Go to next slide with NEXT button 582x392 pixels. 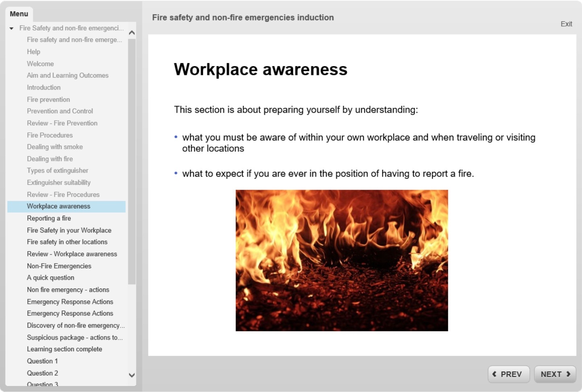point(555,374)
